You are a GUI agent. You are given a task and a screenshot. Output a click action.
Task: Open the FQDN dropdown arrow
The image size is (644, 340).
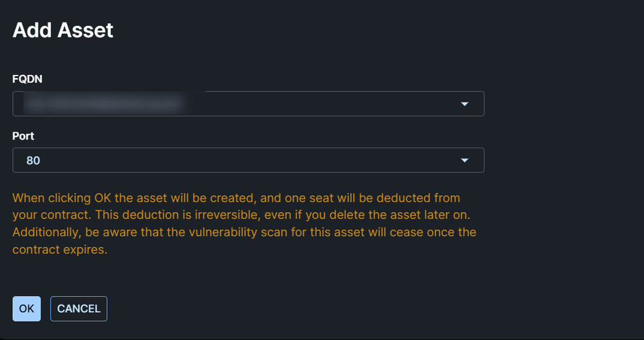(x=465, y=104)
